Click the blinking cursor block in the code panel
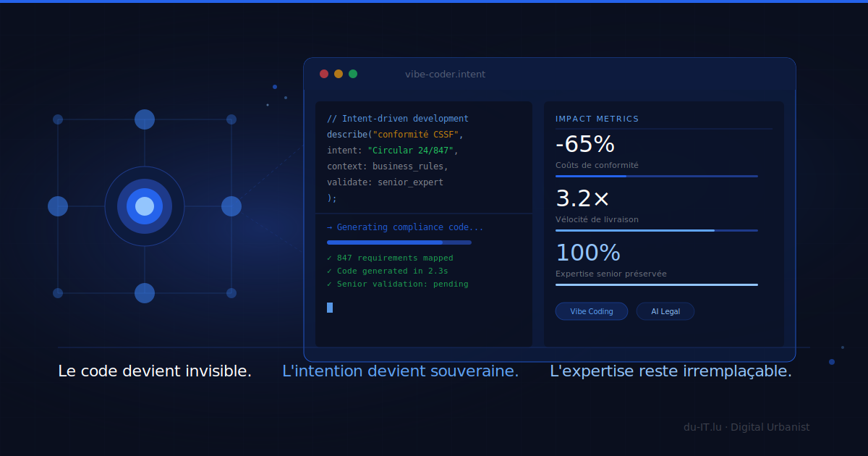868x456 pixels. click(330, 307)
